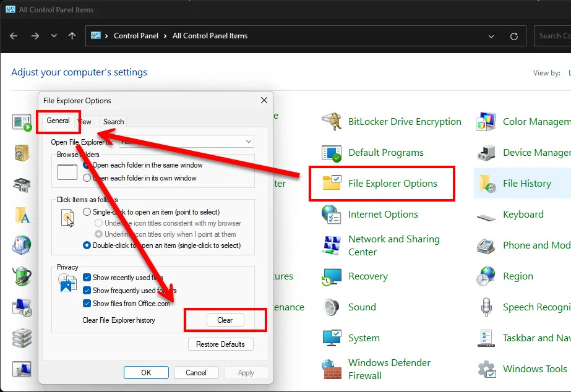Toggle Show recently used files checkbox
The image size is (571, 392).
point(87,278)
